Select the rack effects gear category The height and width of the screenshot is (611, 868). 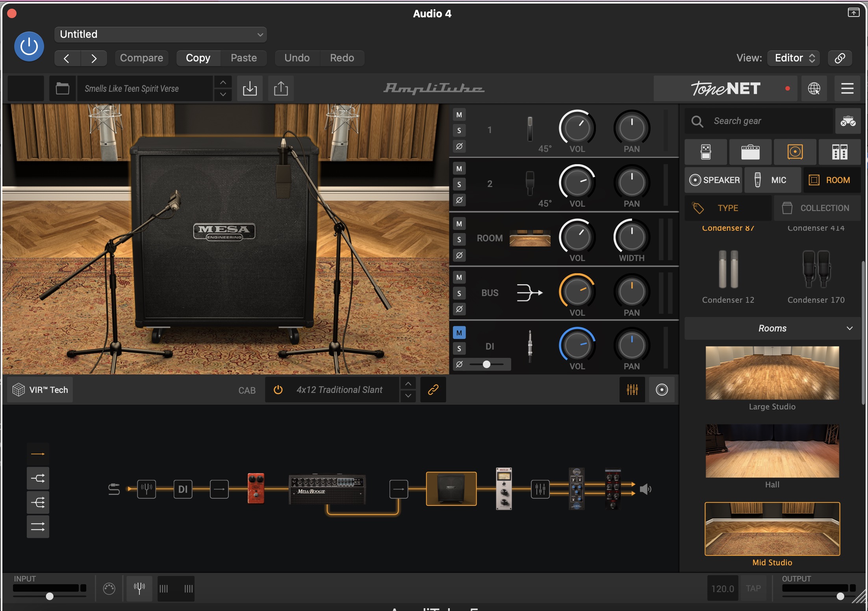tap(840, 152)
